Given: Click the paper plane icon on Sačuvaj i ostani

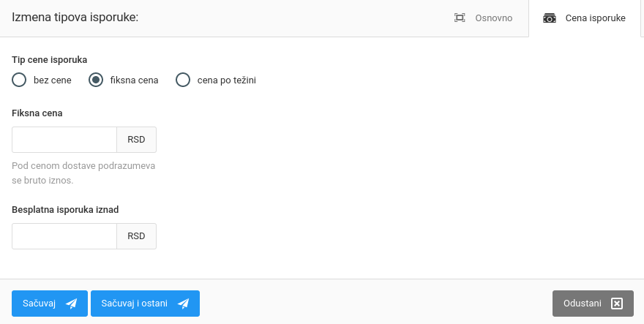Looking at the screenshot, I should click(x=183, y=304).
